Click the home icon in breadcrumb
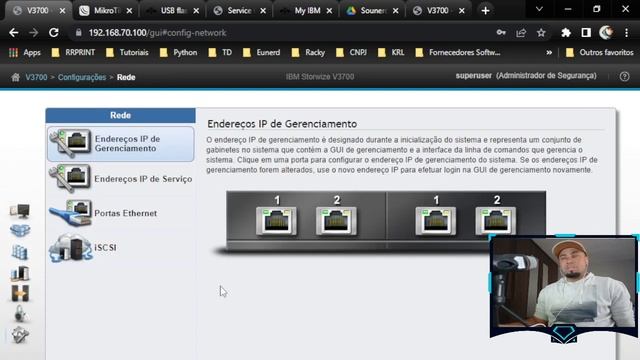 [16, 77]
